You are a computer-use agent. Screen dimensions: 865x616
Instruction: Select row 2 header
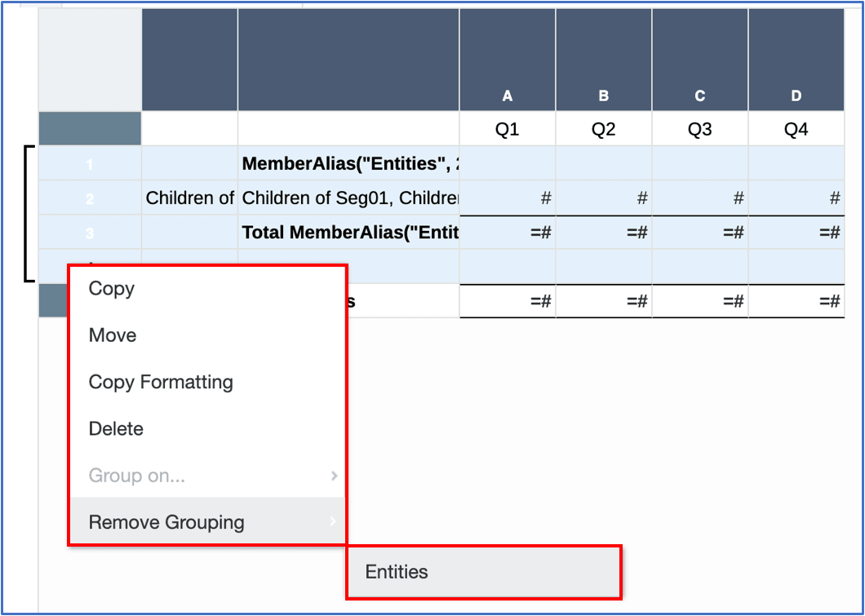click(90, 198)
